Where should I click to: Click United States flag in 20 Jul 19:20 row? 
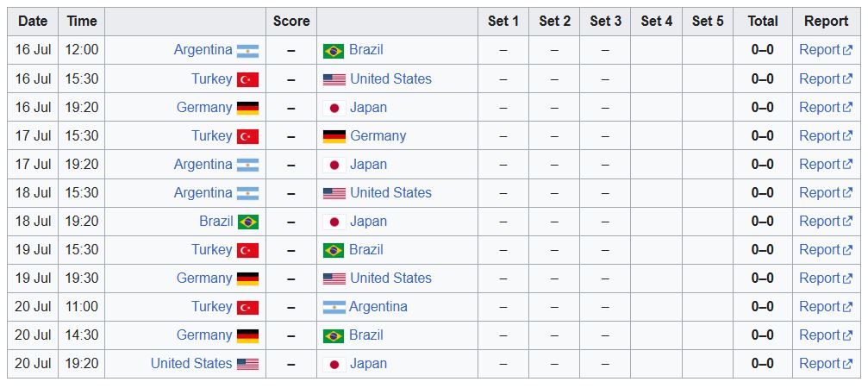[247, 364]
